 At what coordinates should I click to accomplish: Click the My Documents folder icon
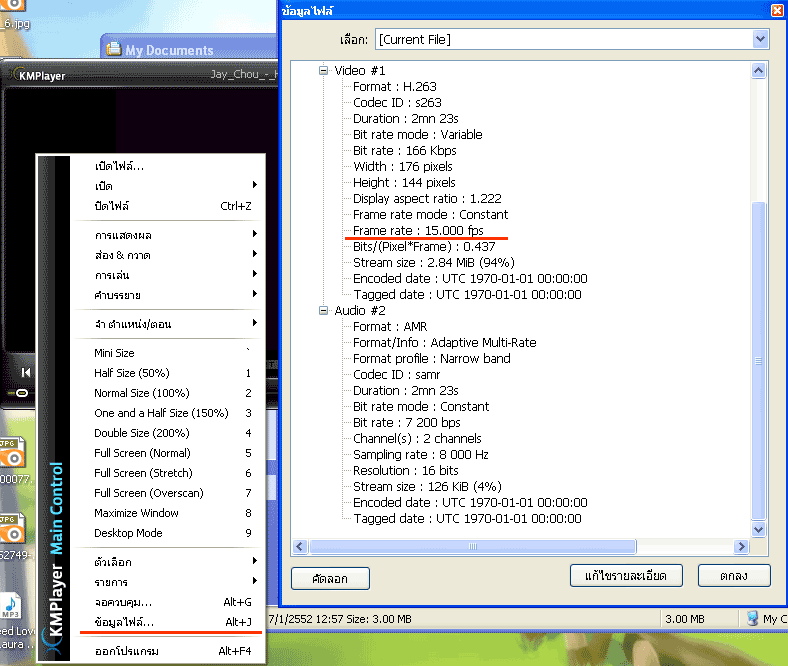pyautogui.click(x=114, y=49)
